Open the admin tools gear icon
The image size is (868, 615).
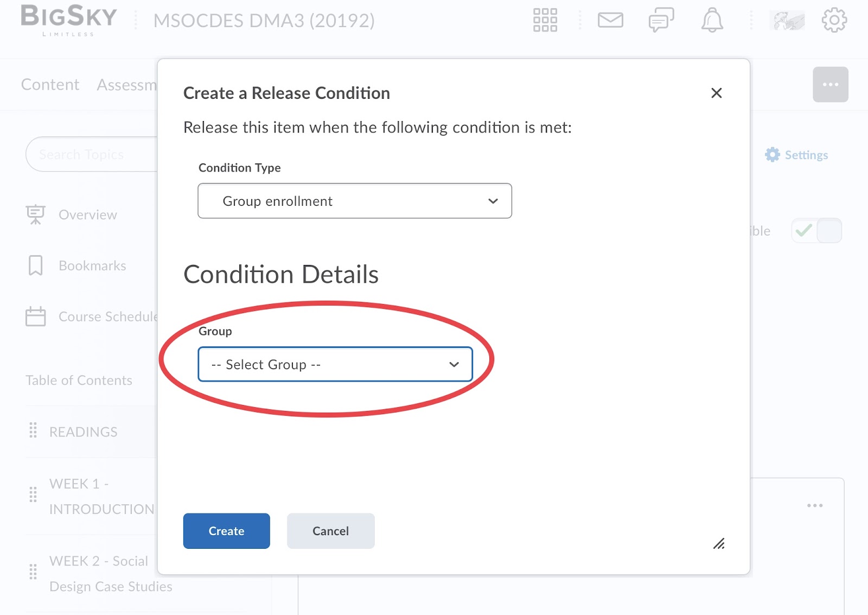[x=834, y=20]
